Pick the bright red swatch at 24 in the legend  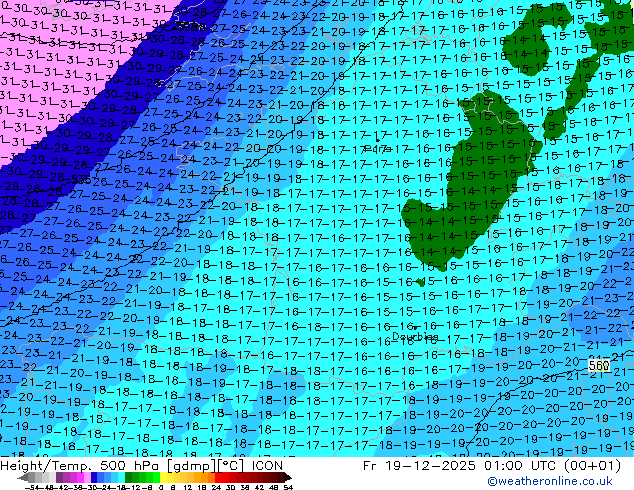[x=219, y=478]
